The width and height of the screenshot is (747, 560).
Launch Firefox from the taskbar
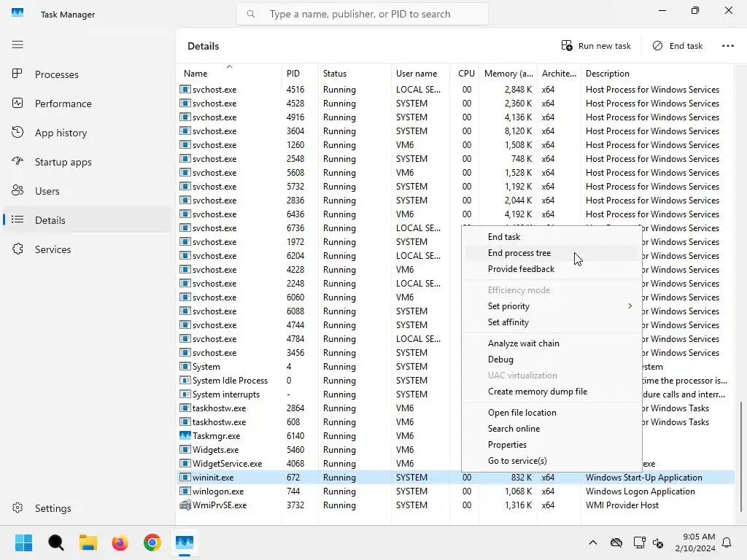click(120, 542)
